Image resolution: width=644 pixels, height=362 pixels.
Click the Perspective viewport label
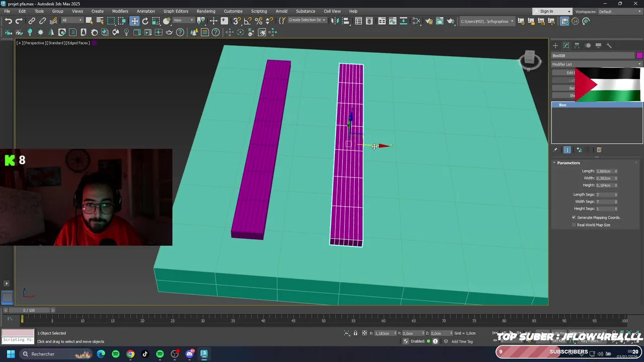point(34,43)
